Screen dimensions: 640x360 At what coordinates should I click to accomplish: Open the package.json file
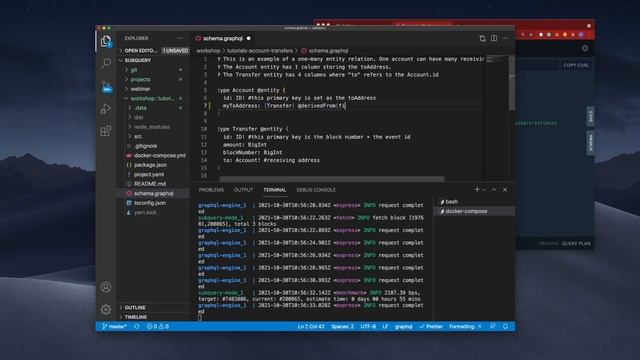(153, 165)
